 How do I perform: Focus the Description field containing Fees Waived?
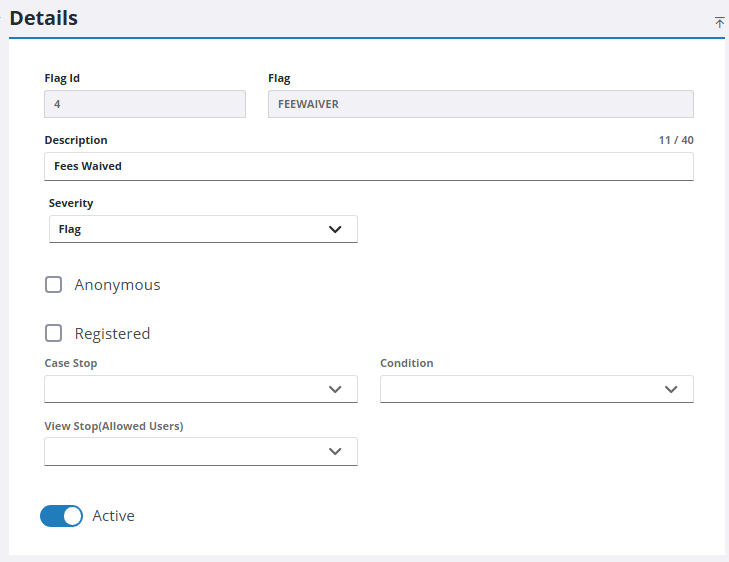click(368, 166)
